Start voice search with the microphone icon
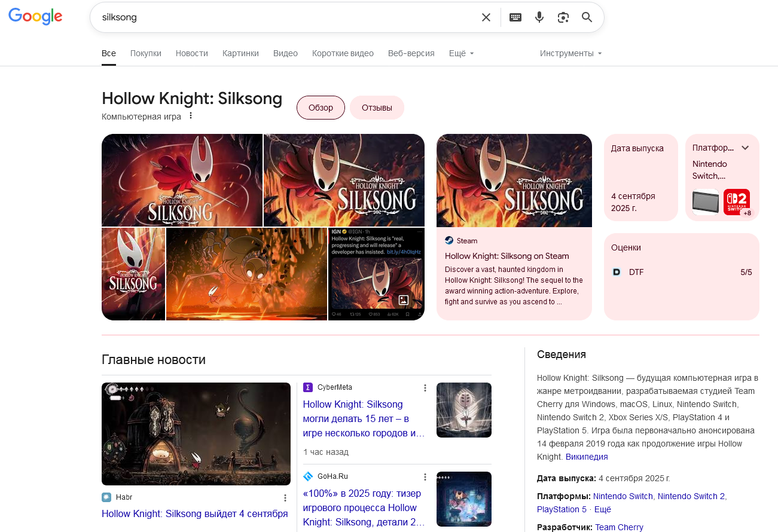This screenshot has height=532, width=778. click(539, 17)
